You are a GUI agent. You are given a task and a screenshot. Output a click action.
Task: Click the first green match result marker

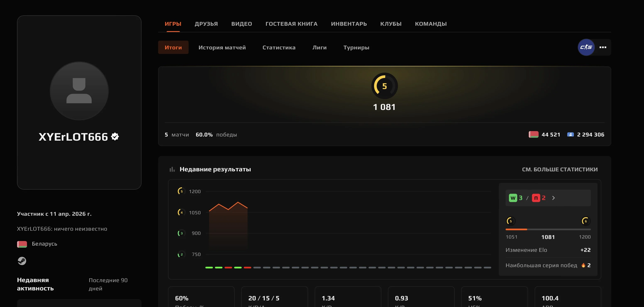click(x=209, y=268)
